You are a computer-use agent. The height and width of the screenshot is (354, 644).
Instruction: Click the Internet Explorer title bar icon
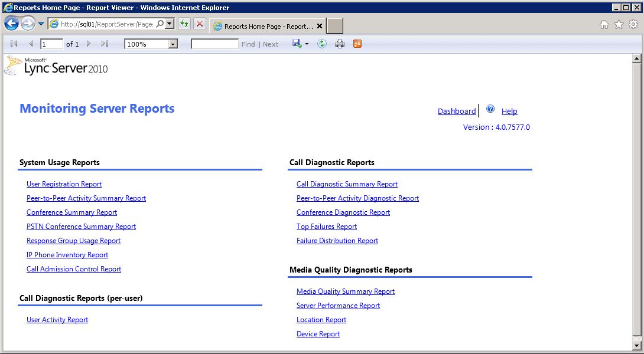pos(8,8)
